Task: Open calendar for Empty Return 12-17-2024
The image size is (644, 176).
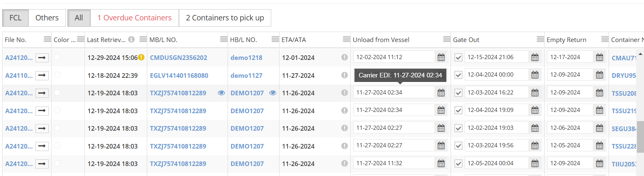Action: 599,57
